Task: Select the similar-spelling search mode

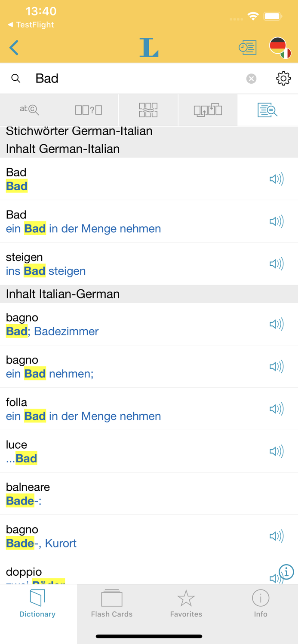Action: pyautogui.click(x=30, y=110)
